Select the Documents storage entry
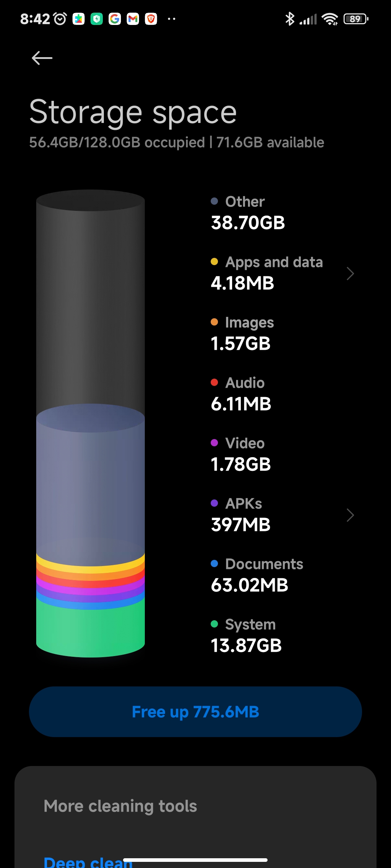Screen dimensions: 391x868 [x=257, y=575]
